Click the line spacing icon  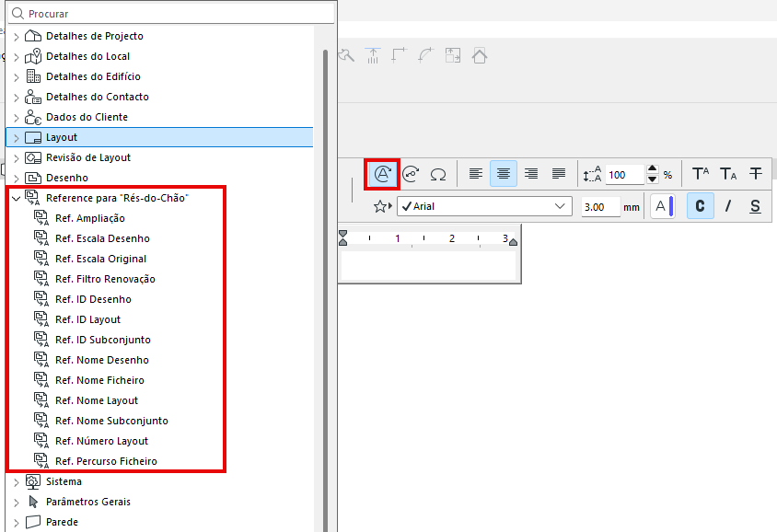click(592, 174)
